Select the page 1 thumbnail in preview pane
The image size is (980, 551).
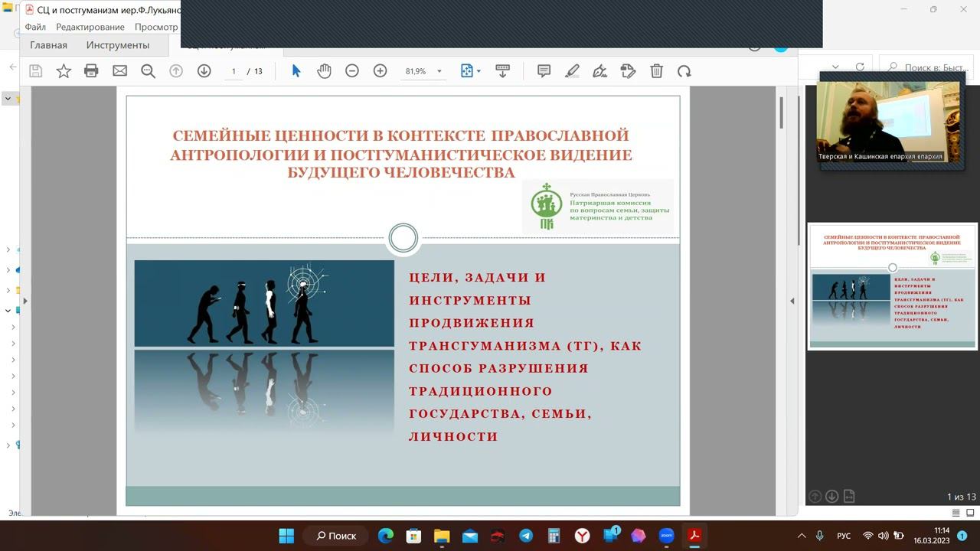(892, 286)
